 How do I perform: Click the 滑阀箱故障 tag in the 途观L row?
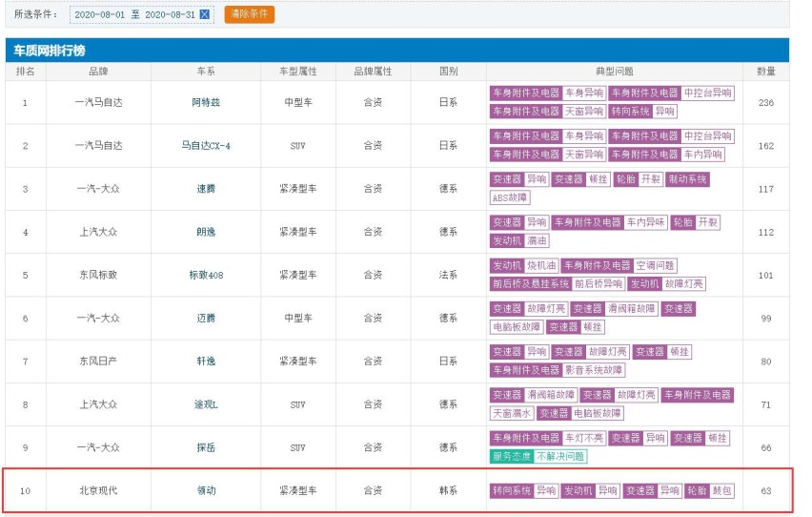pos(551,395)
